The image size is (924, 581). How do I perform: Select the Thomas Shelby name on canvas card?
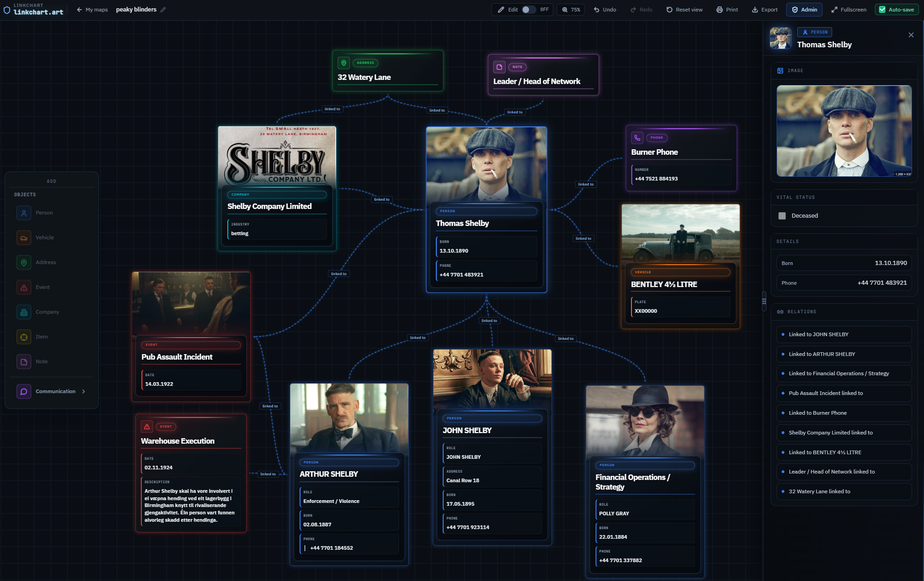pos(462,224)
